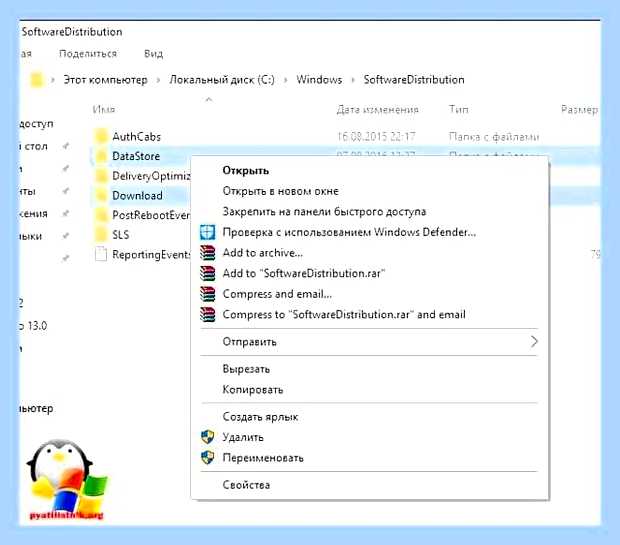Choose Вырезать from the context menu
This screenshot has height=545, width=620.
[246, 369]
